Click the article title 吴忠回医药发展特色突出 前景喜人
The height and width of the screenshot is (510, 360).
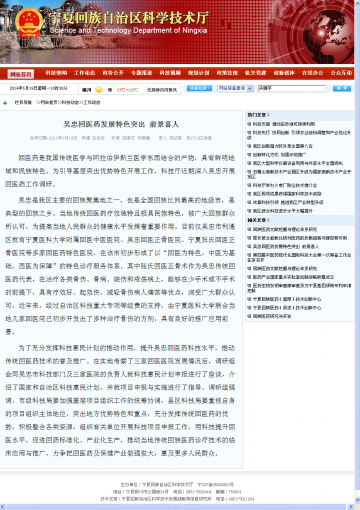[121, 124]
